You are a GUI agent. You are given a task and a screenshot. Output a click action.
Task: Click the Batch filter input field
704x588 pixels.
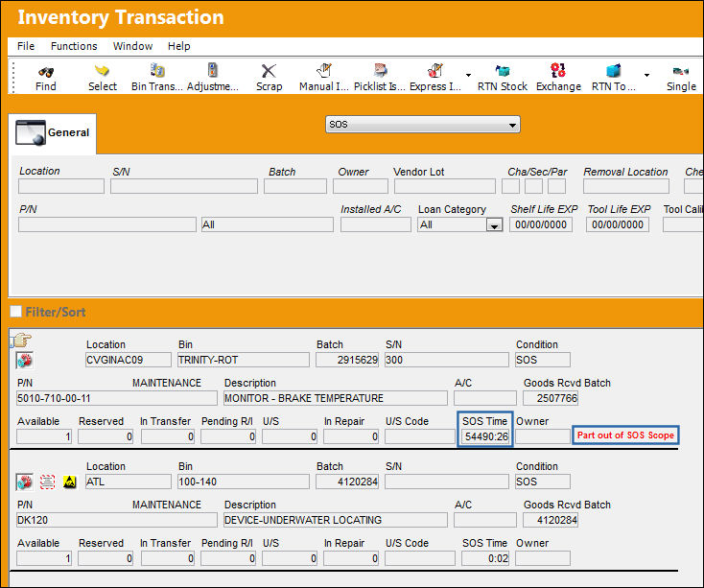point(295,186)
